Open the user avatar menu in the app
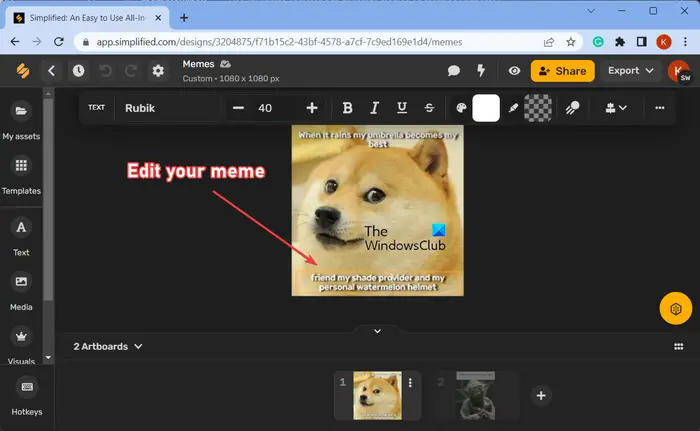The height and width of the screenshot is (431, 700). click(679, 71)
